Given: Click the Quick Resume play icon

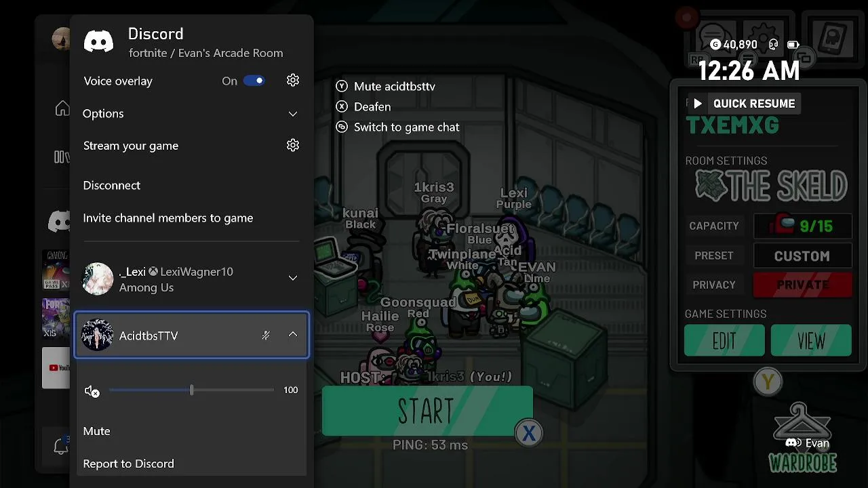Looking at the screenshot, I should (698, 104).
